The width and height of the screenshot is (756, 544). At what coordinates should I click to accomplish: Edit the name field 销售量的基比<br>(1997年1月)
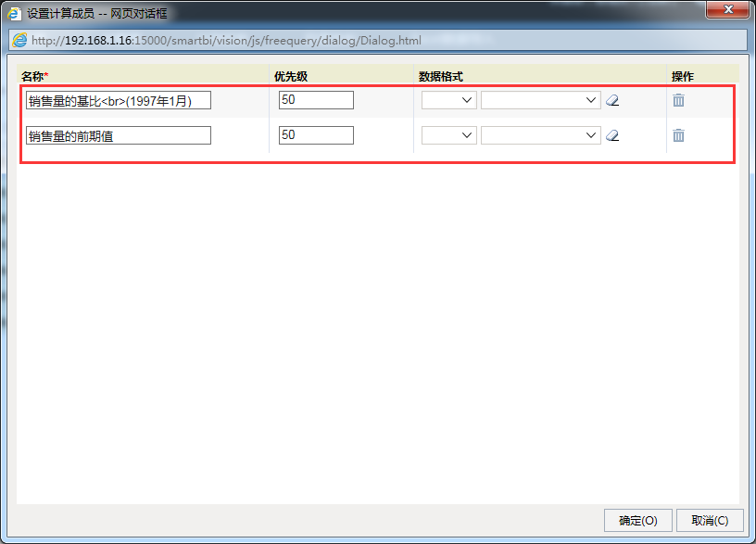[119, 100]
